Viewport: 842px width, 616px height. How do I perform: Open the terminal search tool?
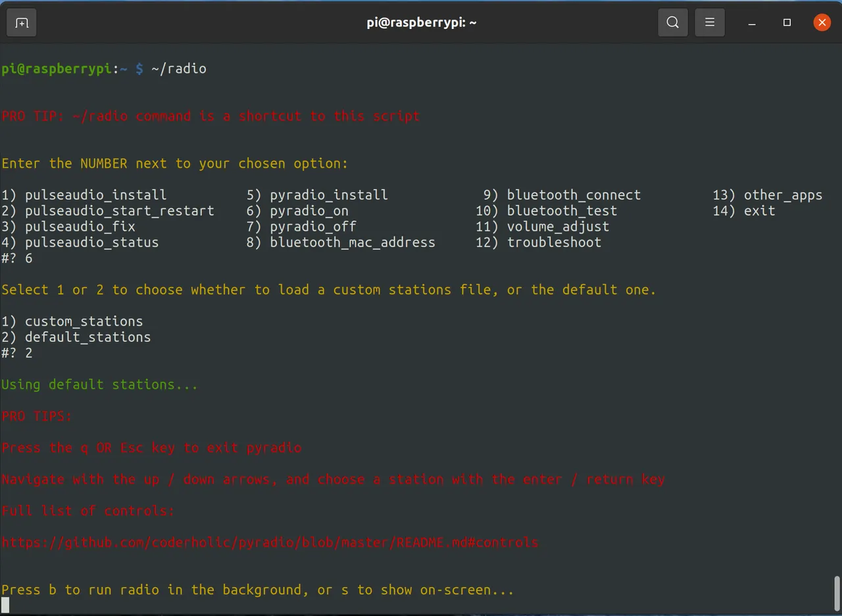672,23
